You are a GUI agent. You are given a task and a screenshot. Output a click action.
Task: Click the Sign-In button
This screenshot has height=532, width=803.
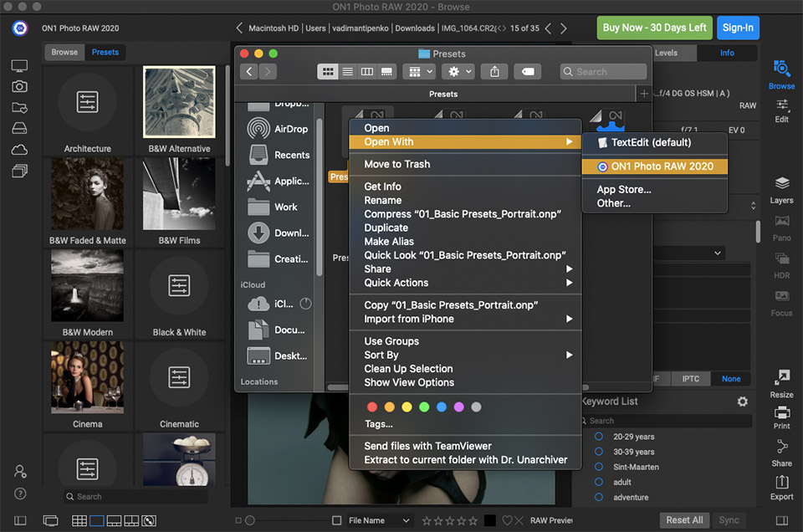pyautogui.click(x=738, y=28)
